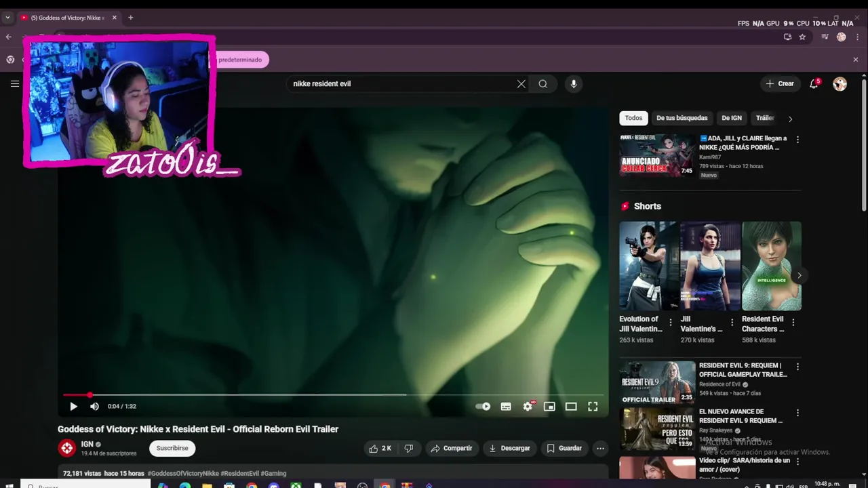Open YouTube account avatar menu

840,84
